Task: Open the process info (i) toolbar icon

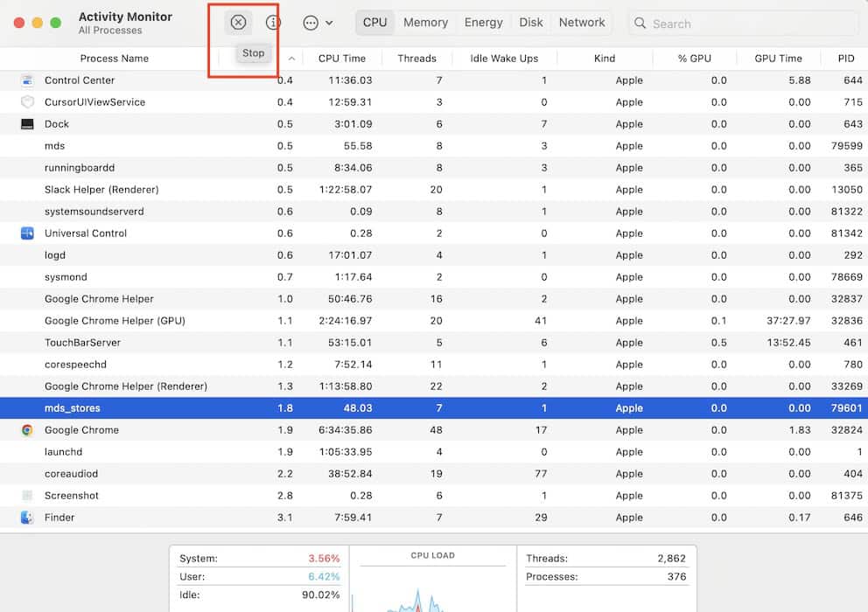Action: 276,22
